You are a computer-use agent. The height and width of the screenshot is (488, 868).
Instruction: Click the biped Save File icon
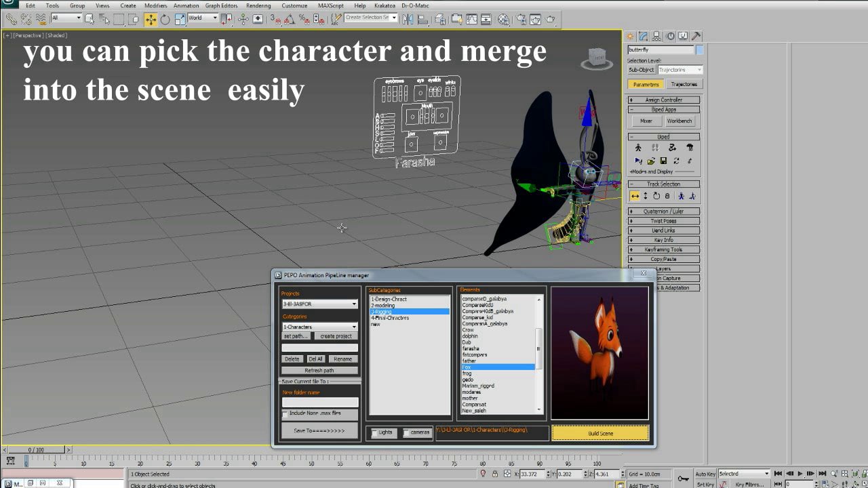tap(663, 161)
